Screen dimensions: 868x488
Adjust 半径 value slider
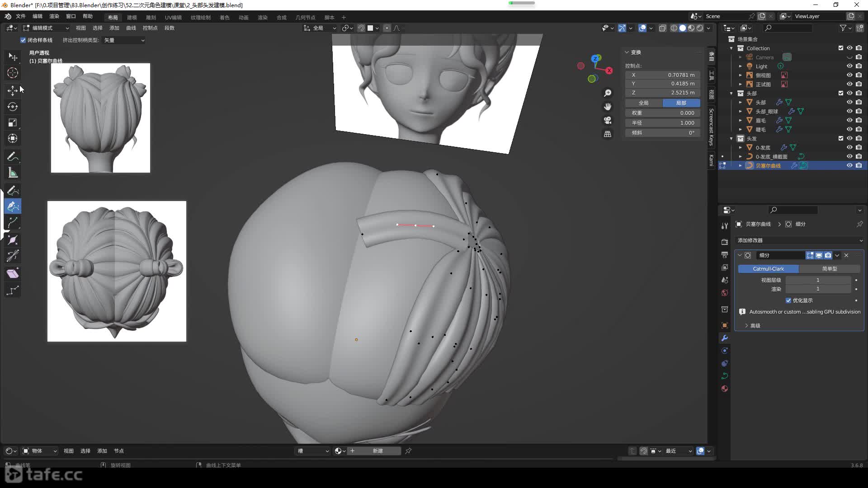tap(663, 123)
